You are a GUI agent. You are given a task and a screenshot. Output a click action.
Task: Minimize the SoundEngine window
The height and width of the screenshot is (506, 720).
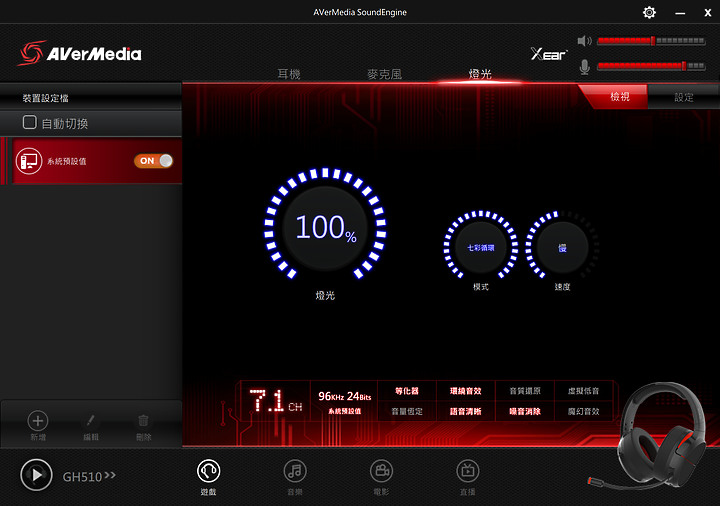[x=680, y=13]
